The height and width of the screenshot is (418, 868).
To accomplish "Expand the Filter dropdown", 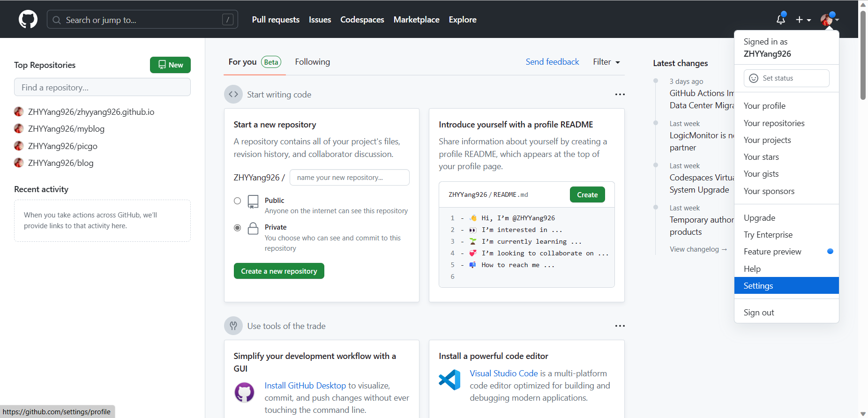I will pyautogui.click(x=606, y=62).
